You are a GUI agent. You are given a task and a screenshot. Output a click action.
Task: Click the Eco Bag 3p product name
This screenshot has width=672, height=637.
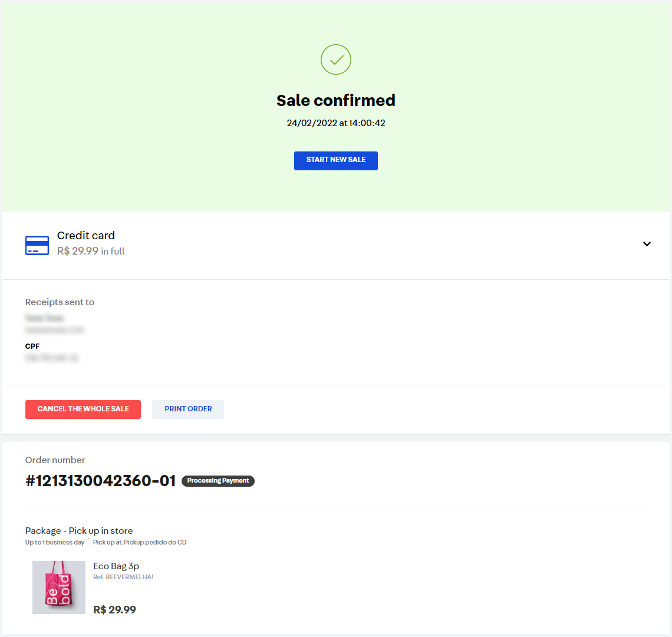point(116,566)
